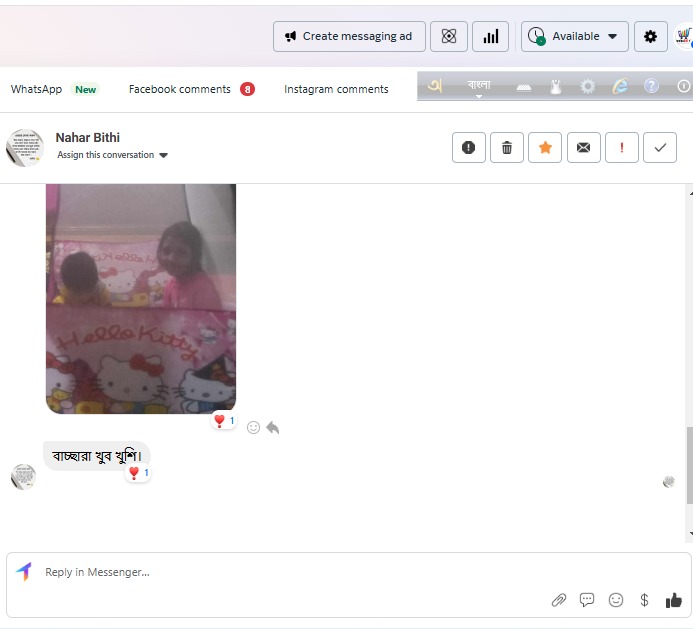Open saved replies speech bubble icon
The width and height of the screenshot is (693, 629).
tap(587, 600)
